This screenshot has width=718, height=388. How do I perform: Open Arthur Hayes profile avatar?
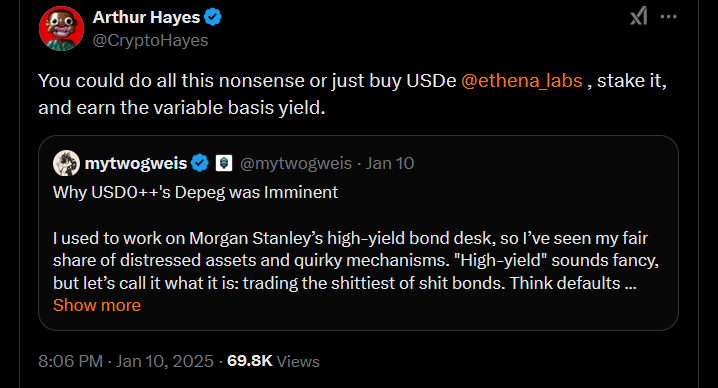coord(61,28)
